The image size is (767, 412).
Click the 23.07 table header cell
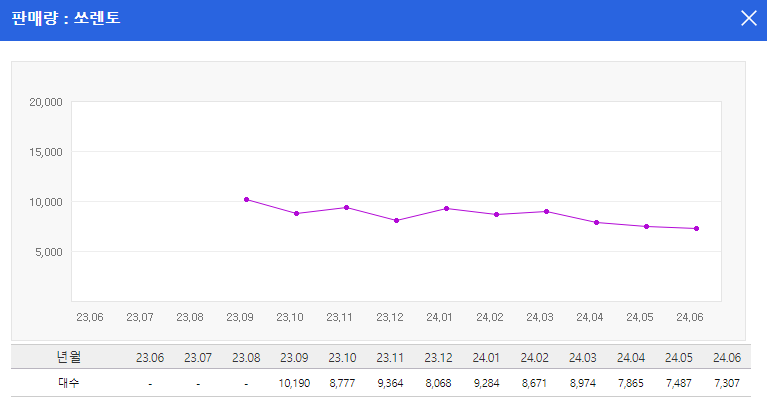pos(198,358)
